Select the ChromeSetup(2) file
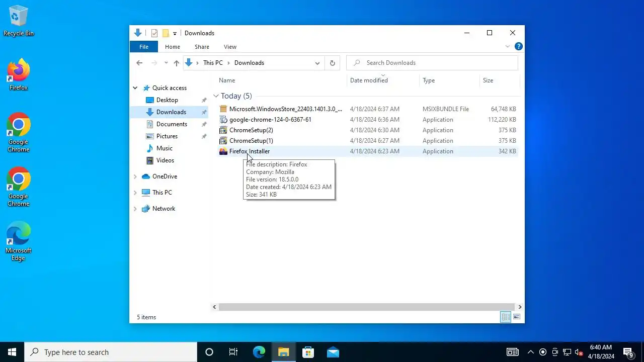Image resolution: width=644 pixels, height=362 pixels. 368,130
